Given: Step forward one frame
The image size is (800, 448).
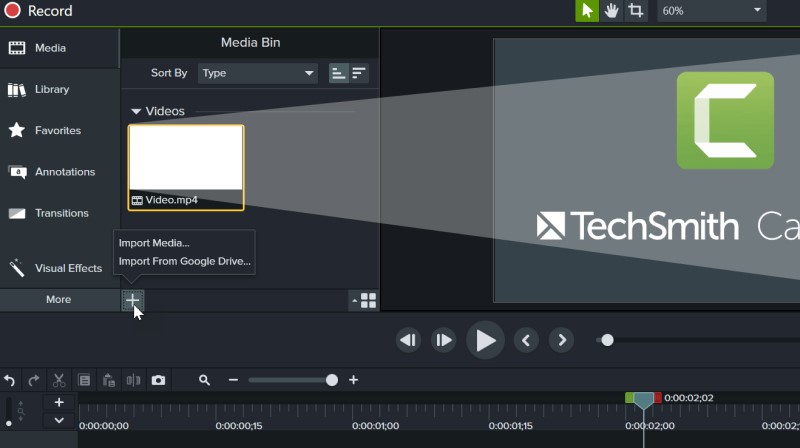Looking at the screenshot, I should 443,340.
